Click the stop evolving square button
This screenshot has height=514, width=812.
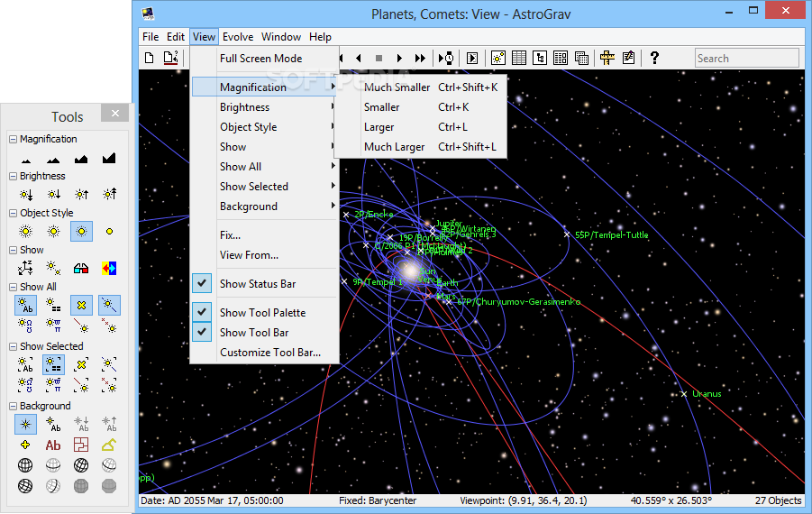click(379, 58)
